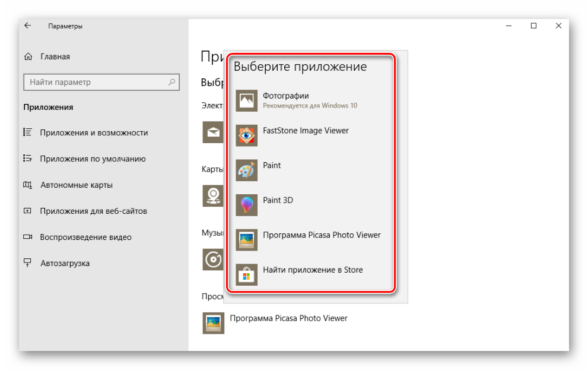This screenshot has height=370, width=588.
Task: Click the Автозагрузка icon
Action: coord(27,263)
